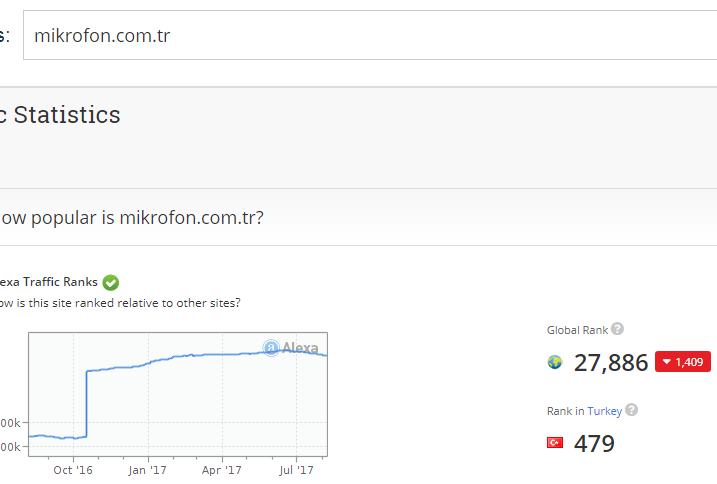Select the Turkey rank value 479

click(594, 444)
